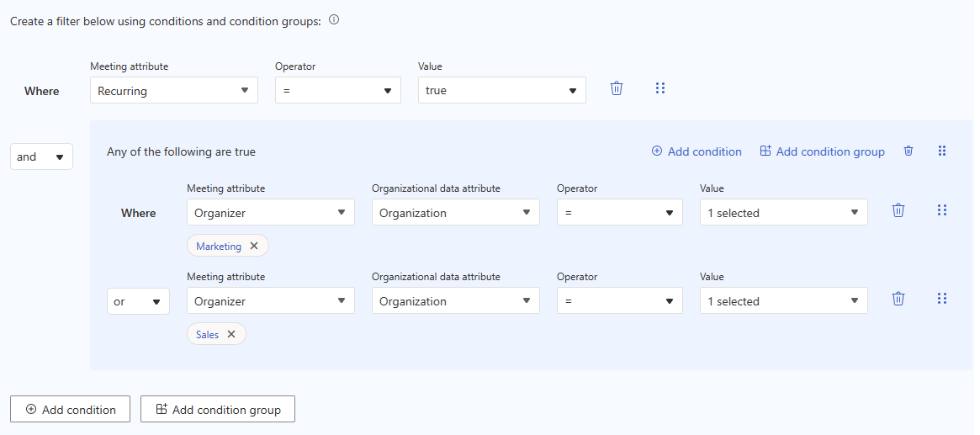Delete the entire condition group

click(x=908, y=151)
